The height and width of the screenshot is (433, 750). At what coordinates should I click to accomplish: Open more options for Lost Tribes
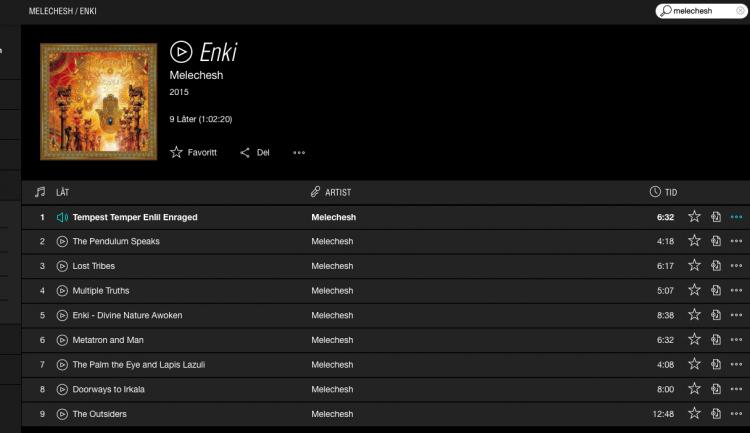pyautogui.click(x=736, y=266)
